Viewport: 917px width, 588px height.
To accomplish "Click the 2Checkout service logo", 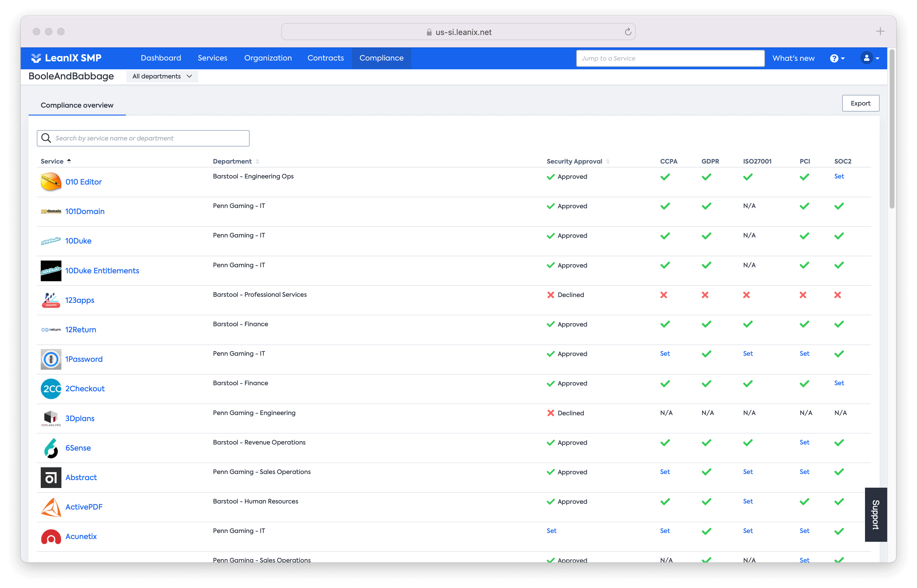I will [51, 389].
